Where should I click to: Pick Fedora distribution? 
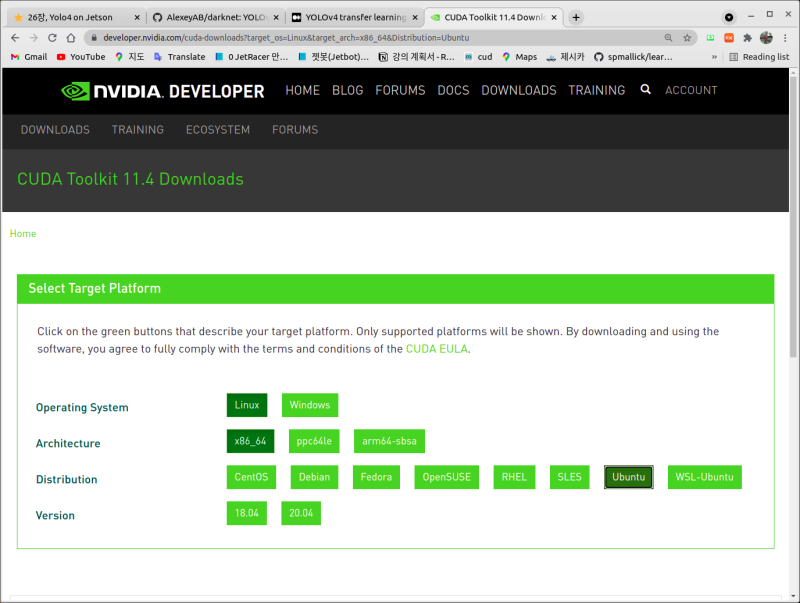click(377, 477)
